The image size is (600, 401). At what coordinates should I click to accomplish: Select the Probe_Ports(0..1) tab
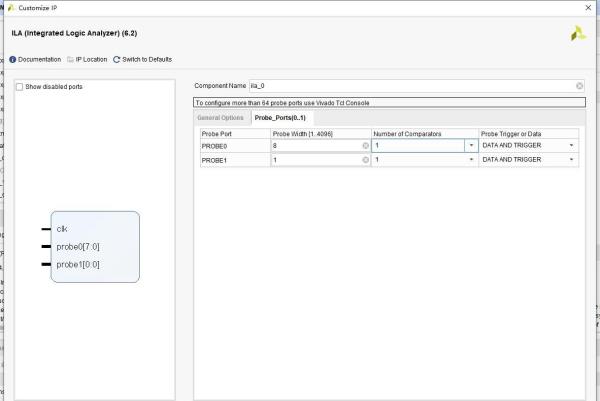pyautogui.click(x=280, y=117)
